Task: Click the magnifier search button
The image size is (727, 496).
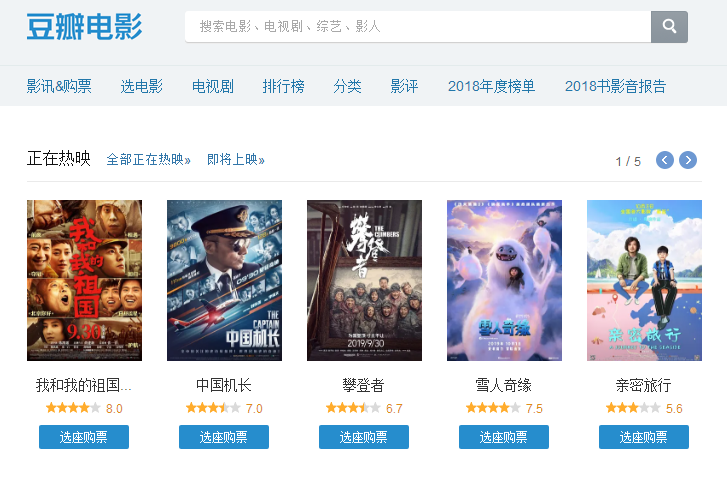Action: point(669,26)
